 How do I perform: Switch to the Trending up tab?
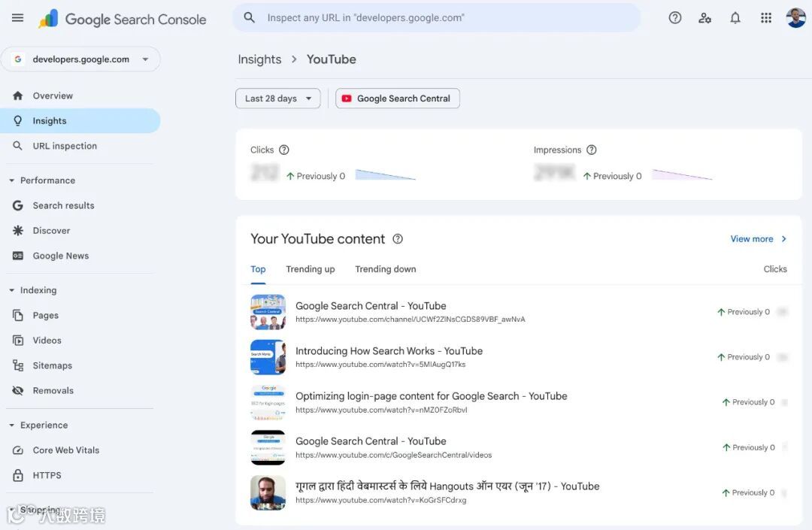[x=311, y=269]
